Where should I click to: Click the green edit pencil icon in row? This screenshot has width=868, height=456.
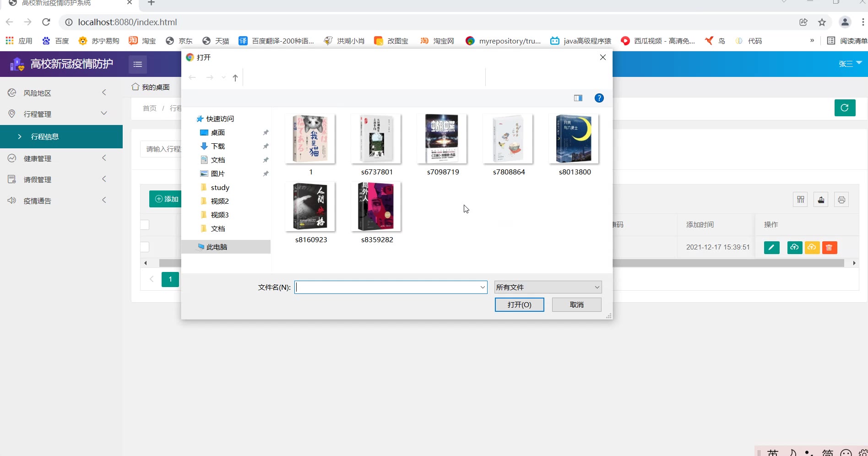click(771, 248)
